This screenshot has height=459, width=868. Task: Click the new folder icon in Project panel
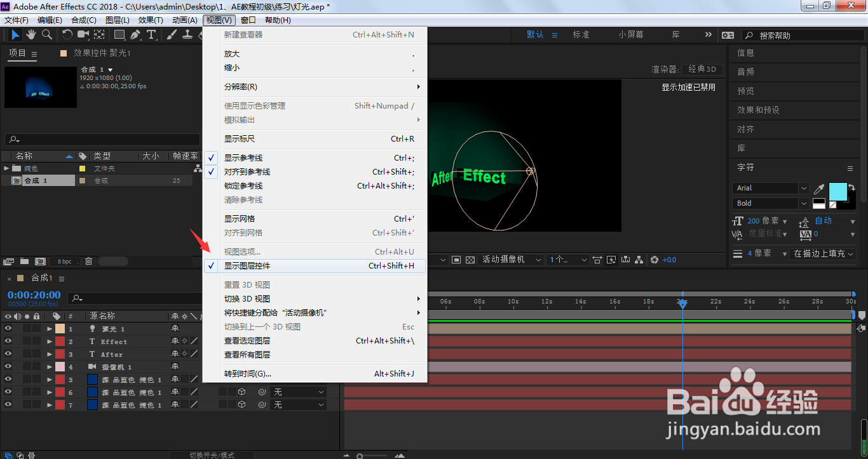24,261
